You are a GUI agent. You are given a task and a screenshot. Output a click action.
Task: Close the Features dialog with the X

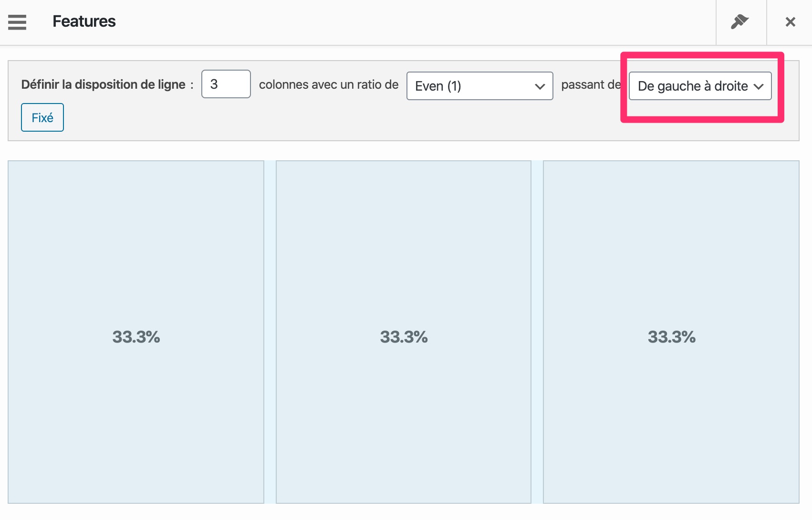pos(790,22)
